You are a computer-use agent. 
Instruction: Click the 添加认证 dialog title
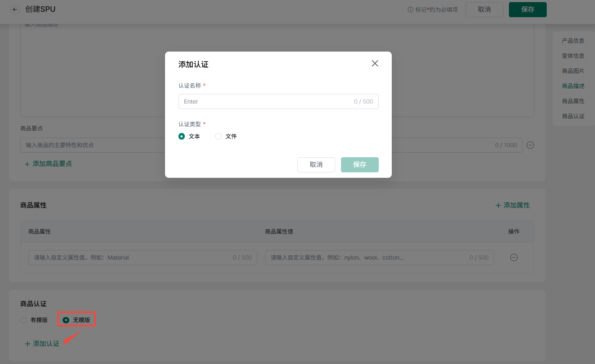pyautogui.click(x=194, y=64)
